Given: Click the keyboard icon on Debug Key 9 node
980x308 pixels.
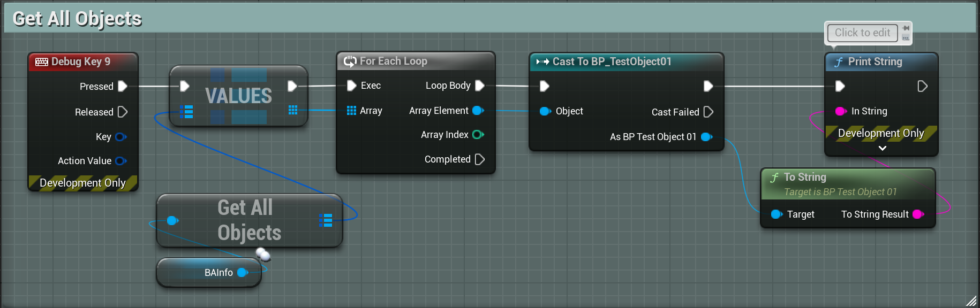Looking at the screenshot, I should point(41,62).
